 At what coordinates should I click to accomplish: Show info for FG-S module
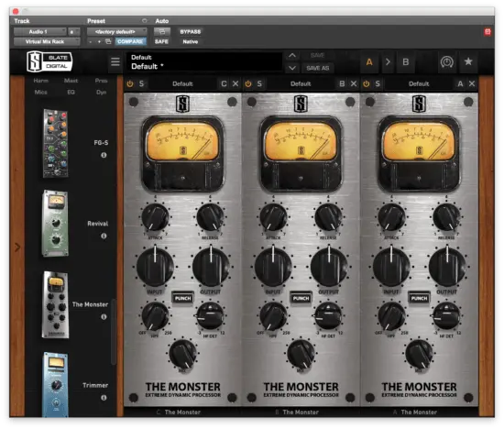(x=104, y=155)
